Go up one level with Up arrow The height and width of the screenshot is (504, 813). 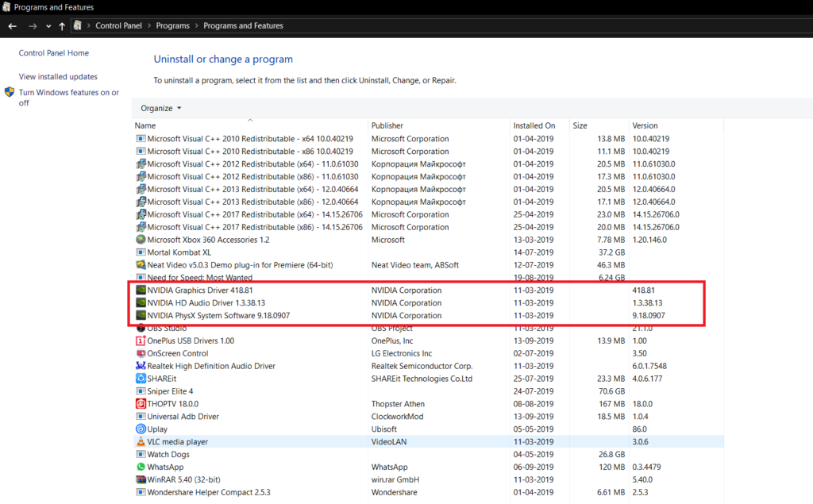[x=62, y=26]
